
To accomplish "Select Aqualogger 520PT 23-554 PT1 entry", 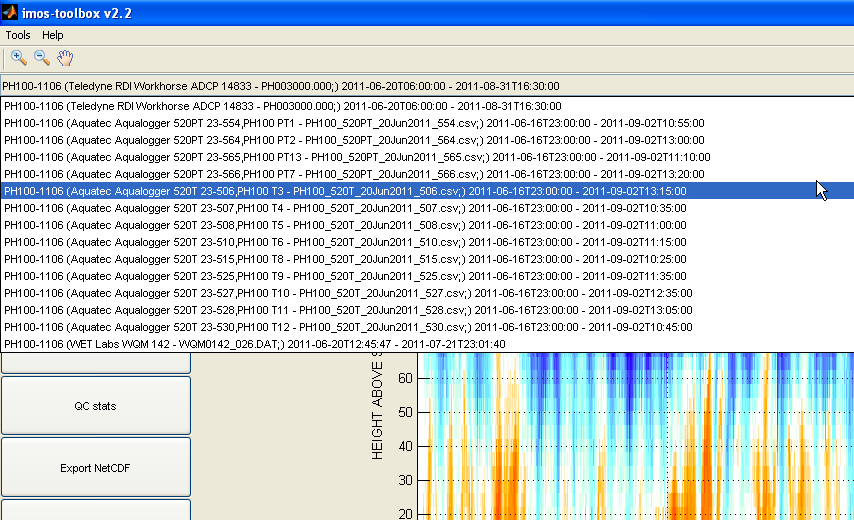I will pos(427,123).
